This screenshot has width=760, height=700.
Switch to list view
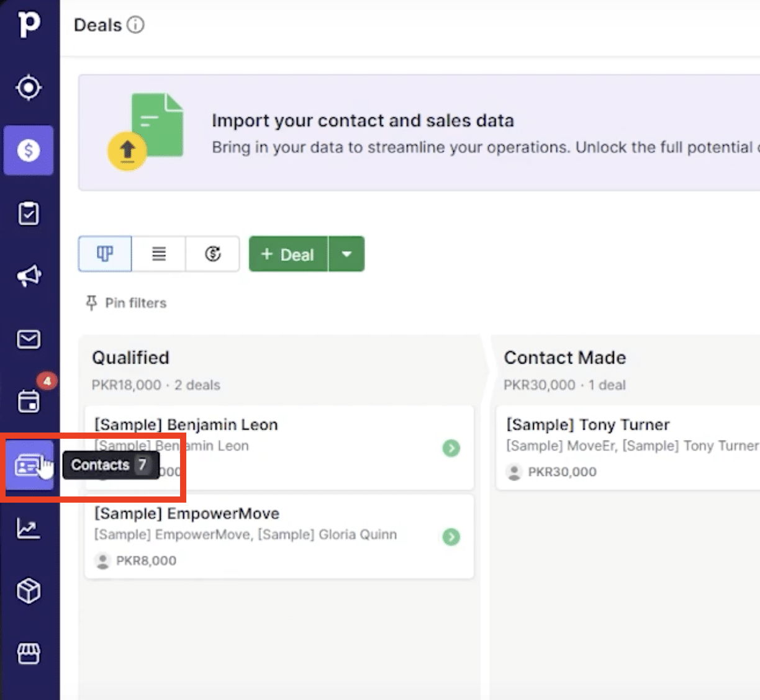click(x=159, y=254)
